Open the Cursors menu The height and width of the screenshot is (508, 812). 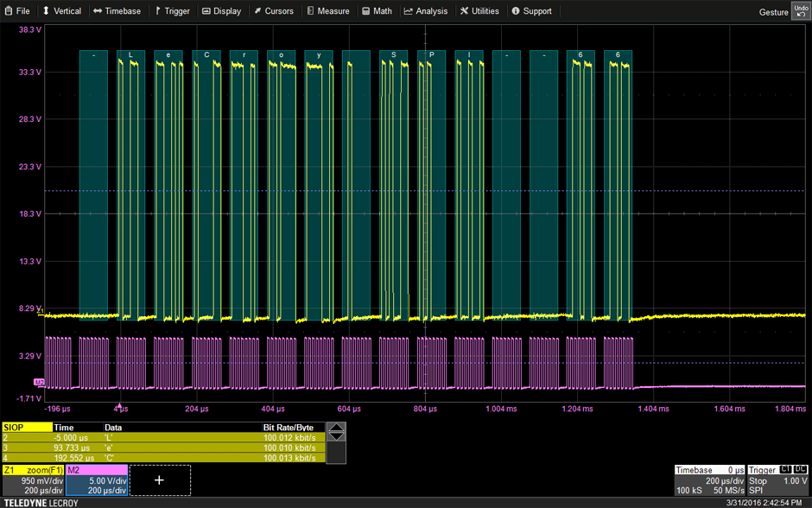point(274,11)
